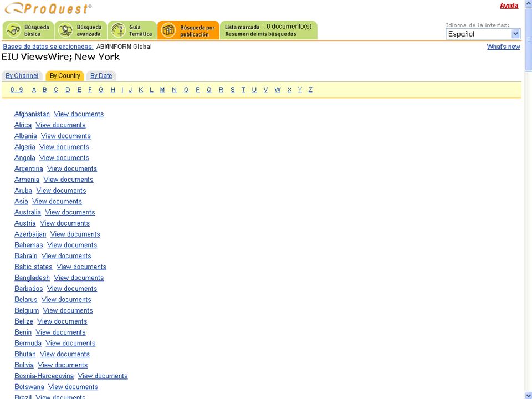Jump to letter A index
532x399 pixels.
(x=34, y=90)
